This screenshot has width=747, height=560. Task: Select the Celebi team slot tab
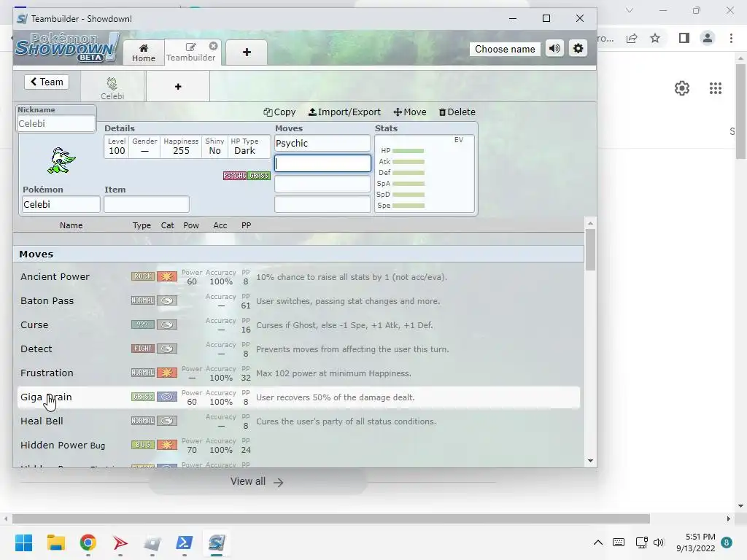pyautogui.click(x=112, y=87)
